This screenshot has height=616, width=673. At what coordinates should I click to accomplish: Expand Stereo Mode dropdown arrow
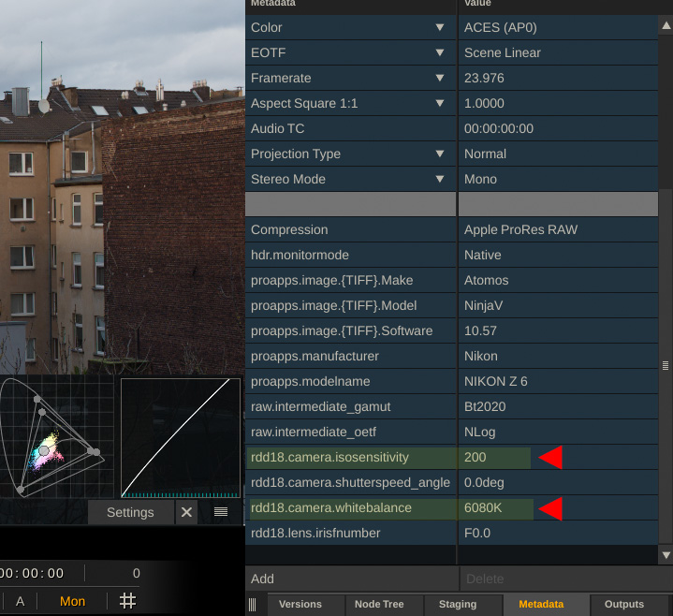click(440, 179)
